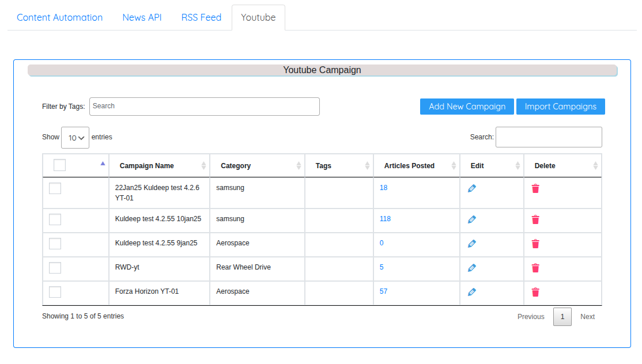Delete the RWD-yt campaign

535,268
